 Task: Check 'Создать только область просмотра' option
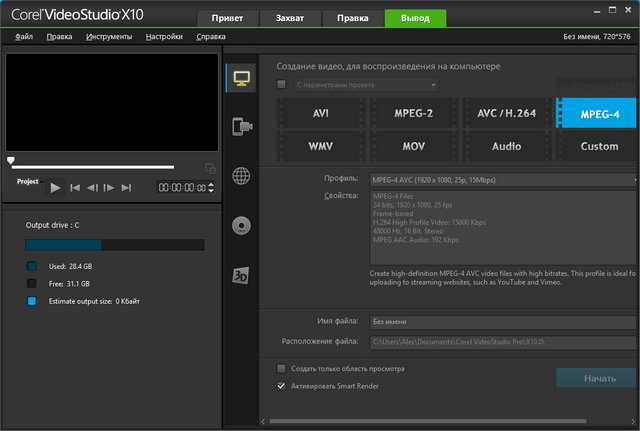pyautogui.click(x=281, y=369)
